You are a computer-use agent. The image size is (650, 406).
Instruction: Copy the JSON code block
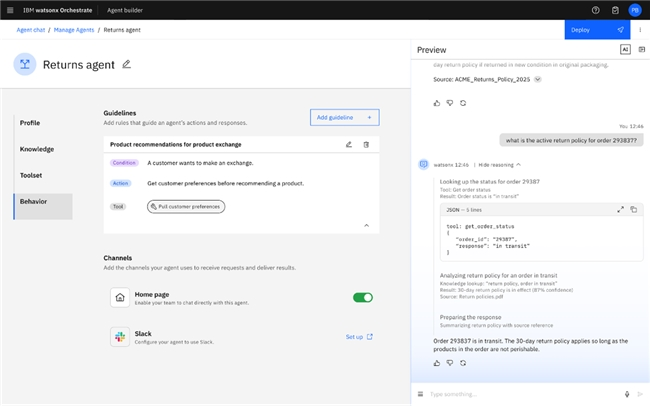[x=634, y=209]
